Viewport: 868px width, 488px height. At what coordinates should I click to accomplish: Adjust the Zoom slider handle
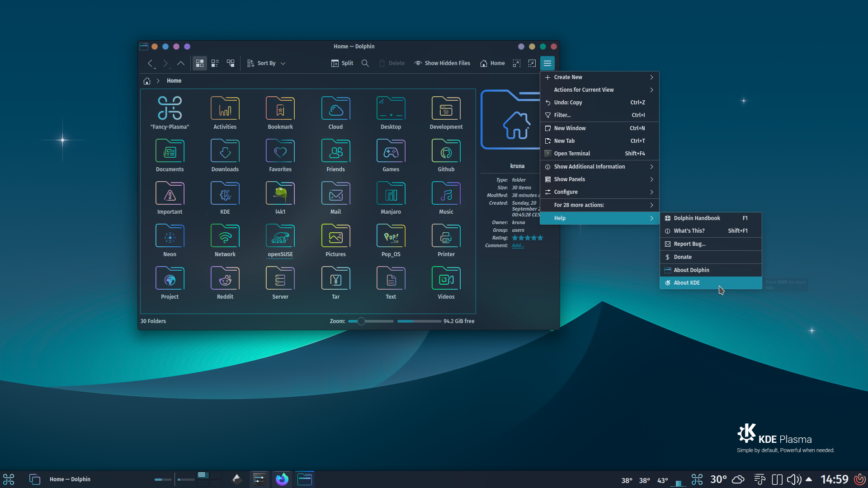[x=361, y=321]
